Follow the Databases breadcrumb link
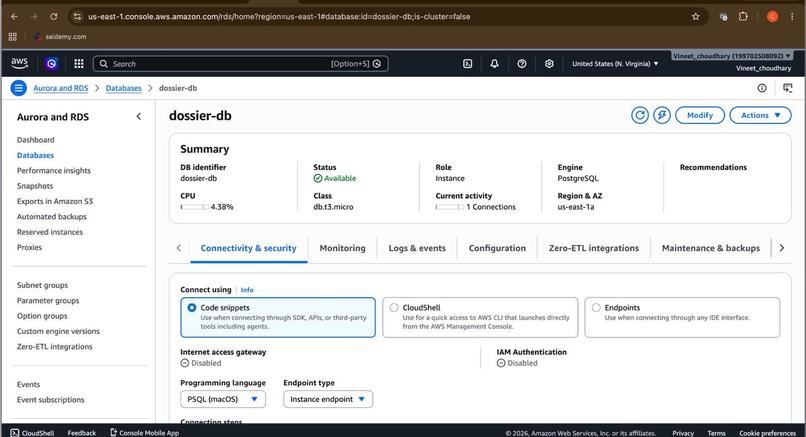The width and height of the screenshot is (806, 437). 123,88
